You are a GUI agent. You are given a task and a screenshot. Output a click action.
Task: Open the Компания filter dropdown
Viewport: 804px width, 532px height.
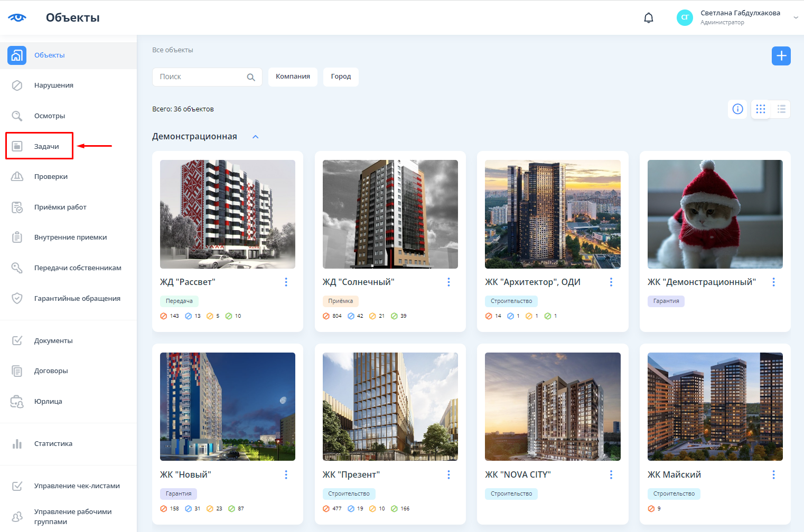click(293, 77)
